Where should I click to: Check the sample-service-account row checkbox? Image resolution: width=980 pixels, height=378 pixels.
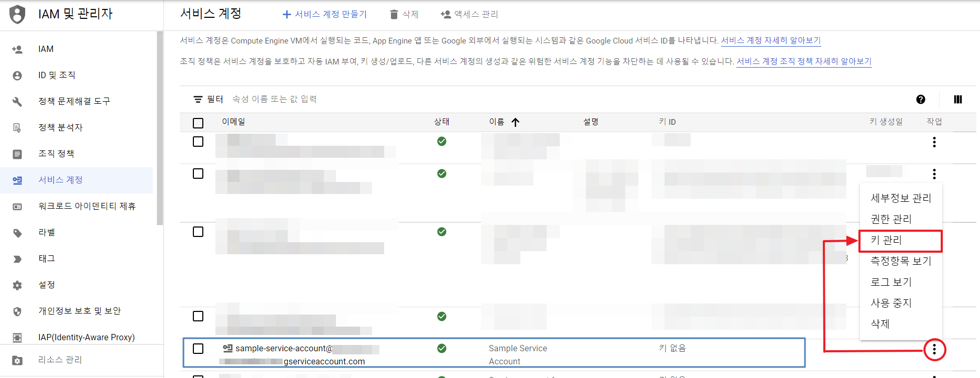click(198, 349)
